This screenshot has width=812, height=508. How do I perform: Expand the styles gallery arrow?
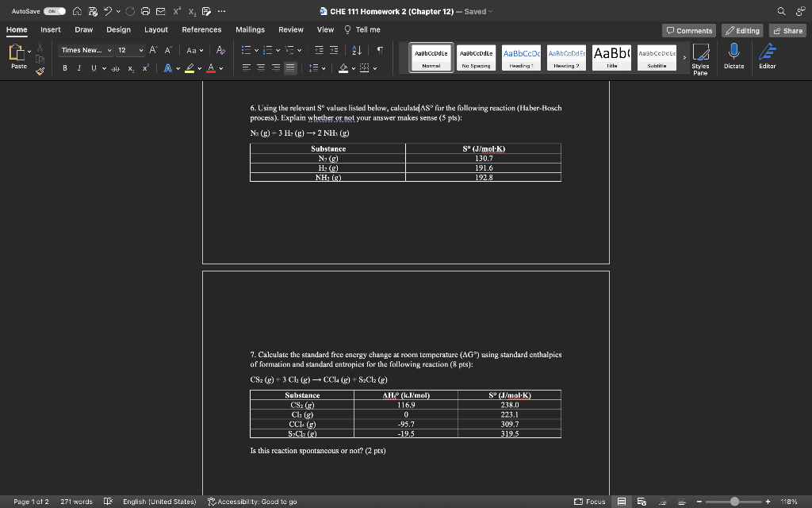click(684, 57)
